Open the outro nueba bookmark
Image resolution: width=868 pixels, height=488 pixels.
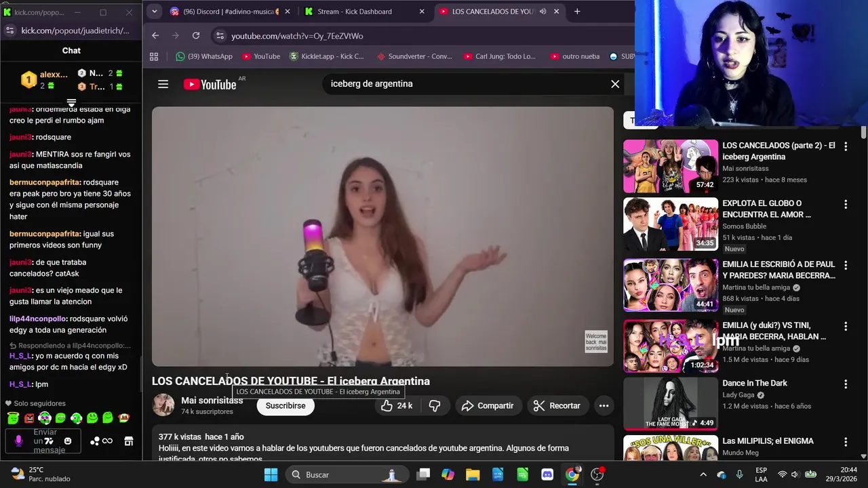pyautogui.click(x=575, y=56)
